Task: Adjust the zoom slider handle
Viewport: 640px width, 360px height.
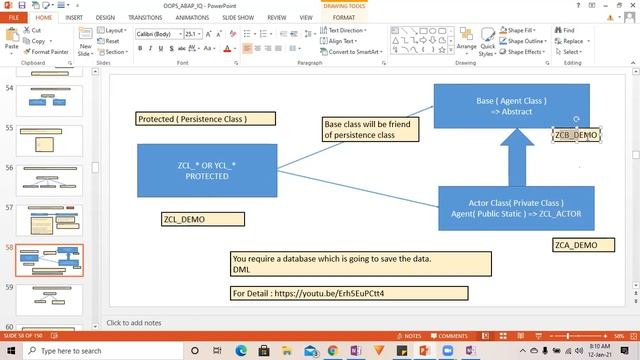Action: 568,336
